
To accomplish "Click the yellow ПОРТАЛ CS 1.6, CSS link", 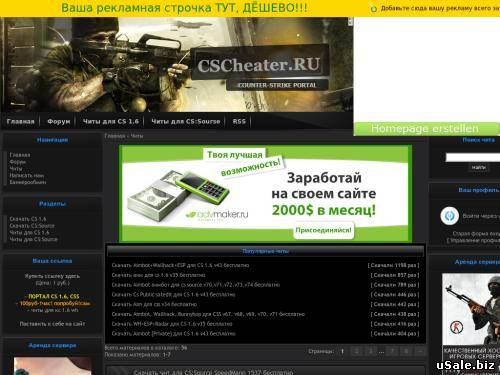I will (x=53, y=296).
